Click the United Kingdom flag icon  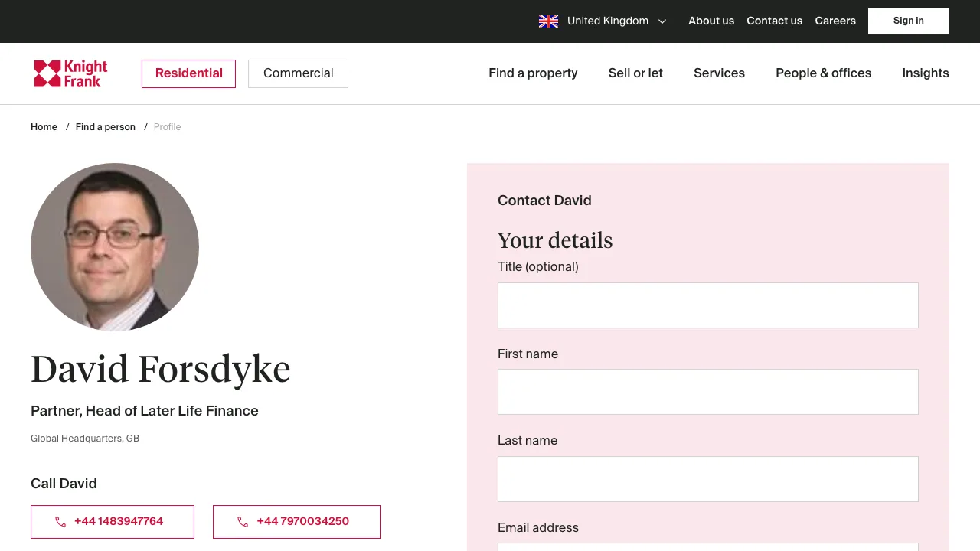point(548,21)
